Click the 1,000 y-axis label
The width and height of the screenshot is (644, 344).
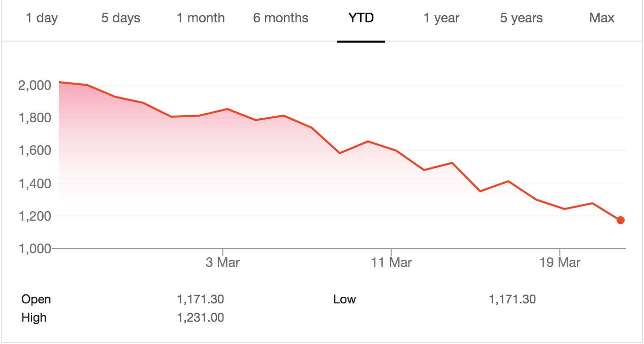point(35,249)
